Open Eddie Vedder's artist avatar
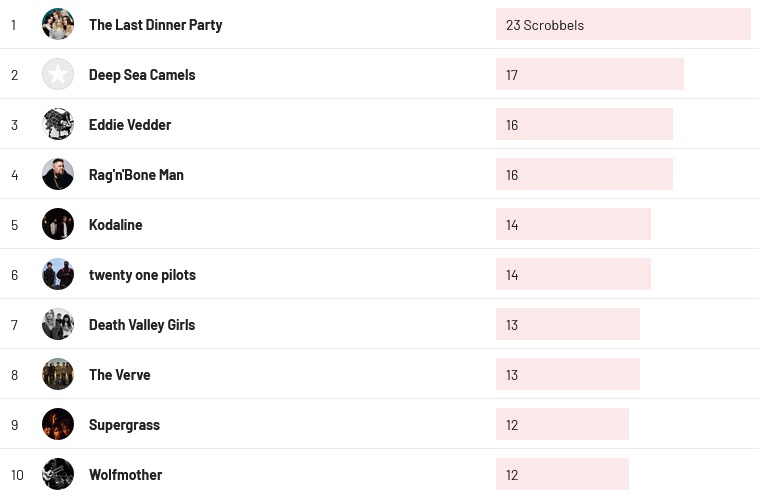 tap(58, 124)
